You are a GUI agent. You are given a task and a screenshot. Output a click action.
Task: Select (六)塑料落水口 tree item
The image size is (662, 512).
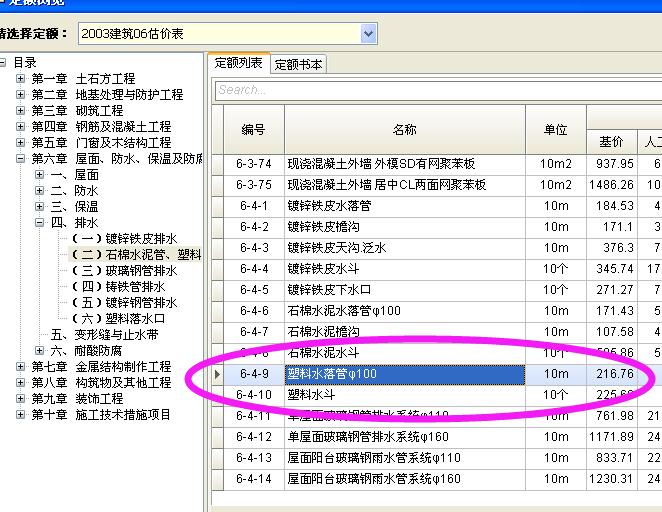coord(119,319)
